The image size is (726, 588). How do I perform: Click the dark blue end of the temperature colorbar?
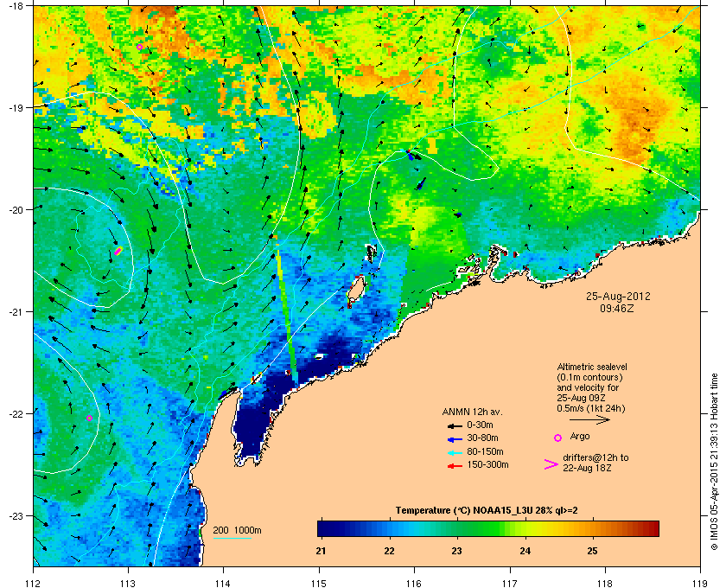point(324,528)
